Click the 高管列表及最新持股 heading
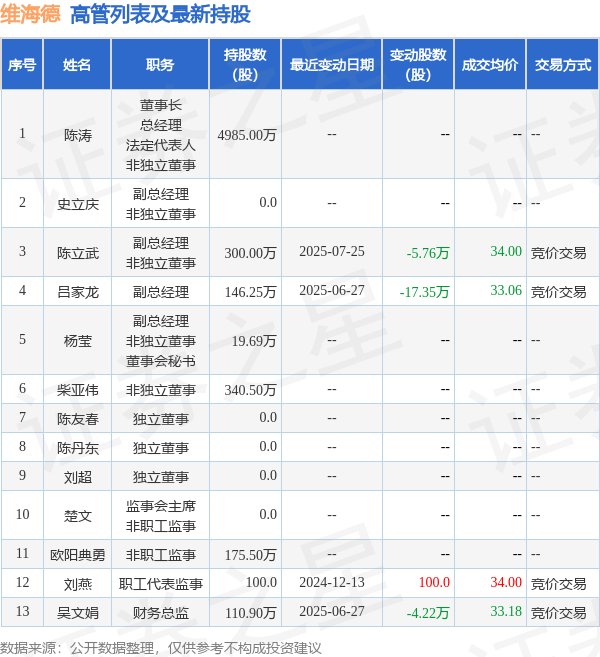 pyautogui.click(x=160, y=14)
